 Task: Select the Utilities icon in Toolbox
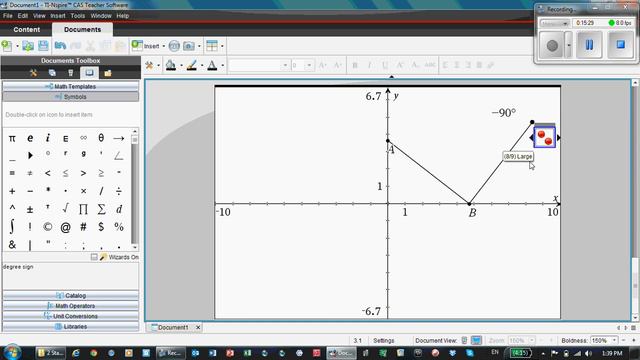tap(89, 73)
